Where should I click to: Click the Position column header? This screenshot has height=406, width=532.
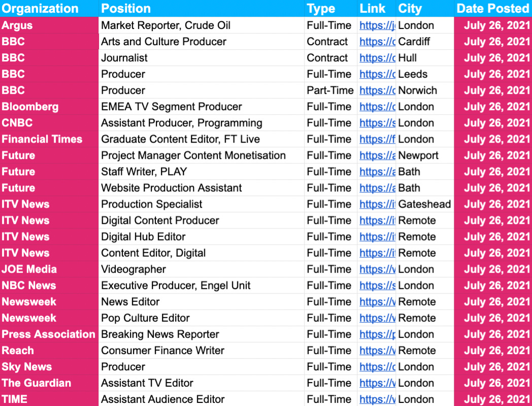pyautogui.click(x=202, y=9)
